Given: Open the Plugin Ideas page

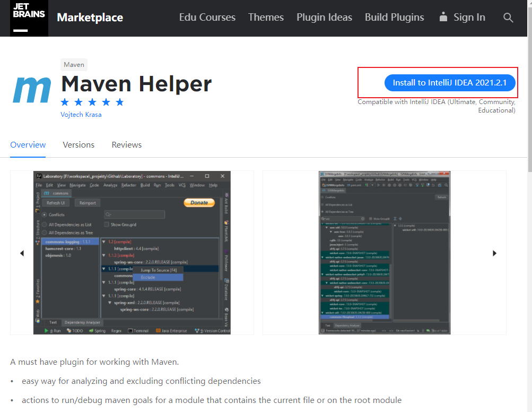Looking at the screenshot, I should (x=324, y=17).
